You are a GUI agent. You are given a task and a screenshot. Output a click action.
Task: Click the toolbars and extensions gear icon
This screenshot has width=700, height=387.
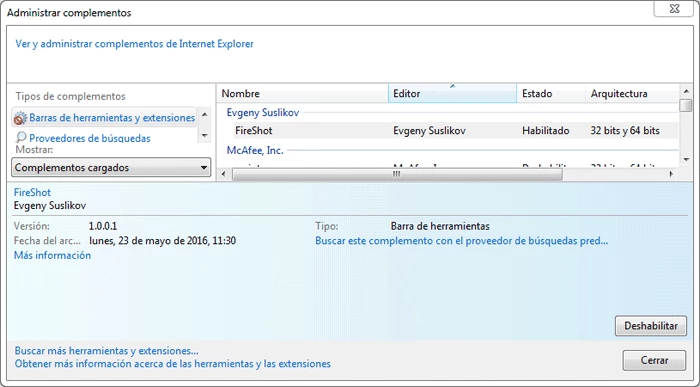click(20, 118)
